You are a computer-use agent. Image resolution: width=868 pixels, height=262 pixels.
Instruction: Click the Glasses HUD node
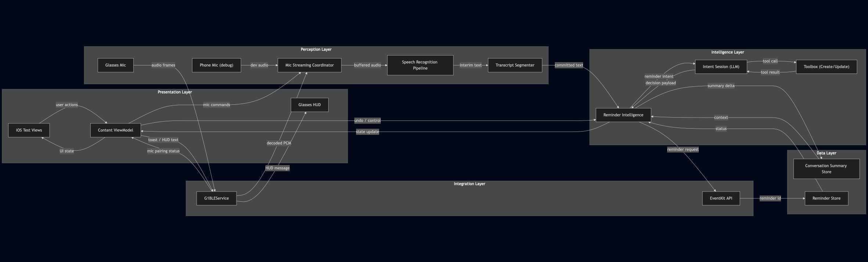tap(309, 105)
